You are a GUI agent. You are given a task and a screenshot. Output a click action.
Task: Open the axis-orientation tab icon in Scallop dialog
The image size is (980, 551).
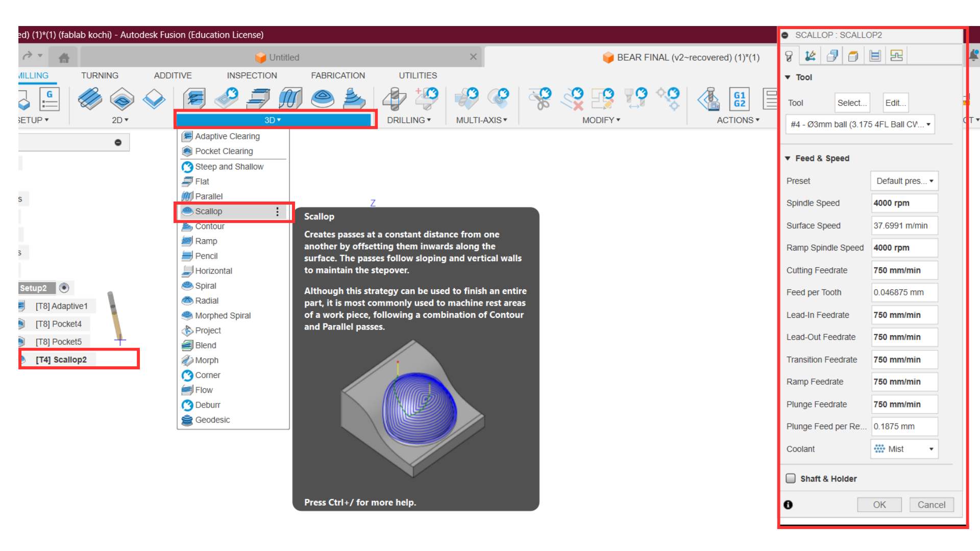tap(810, 56)
